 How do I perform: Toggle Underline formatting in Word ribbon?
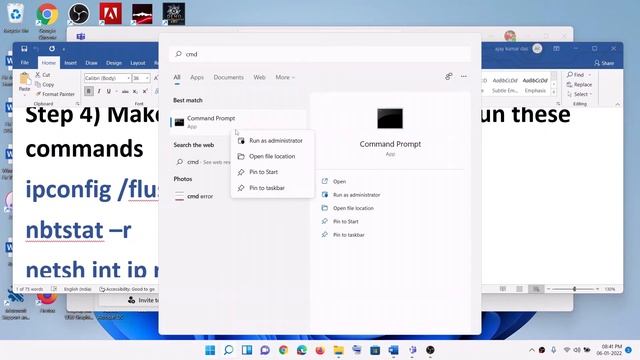click(109, 91)
